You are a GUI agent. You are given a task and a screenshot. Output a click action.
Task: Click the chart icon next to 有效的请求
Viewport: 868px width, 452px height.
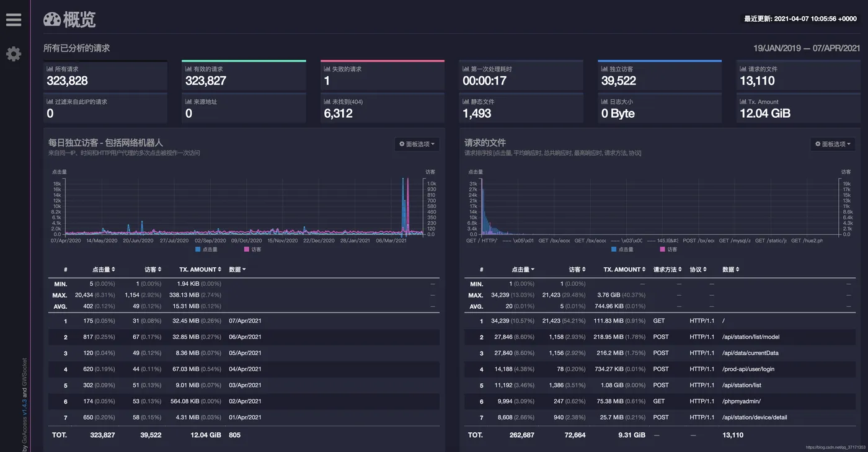coord(188,69)
